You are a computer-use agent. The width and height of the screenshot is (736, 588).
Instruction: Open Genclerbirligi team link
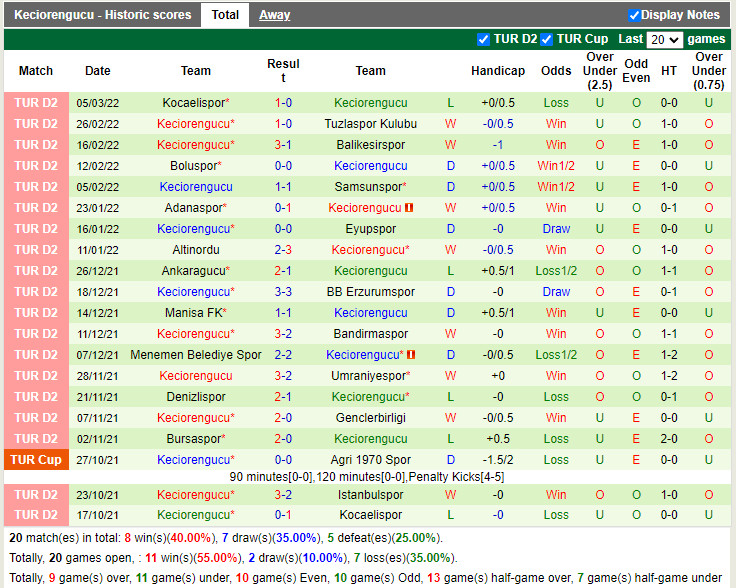tap(370, 418)
